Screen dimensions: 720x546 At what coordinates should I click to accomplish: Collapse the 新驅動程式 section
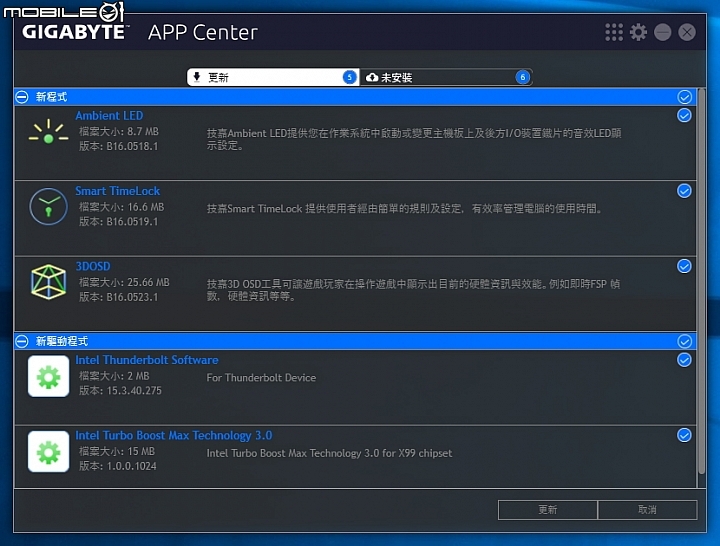coord(22,341)
